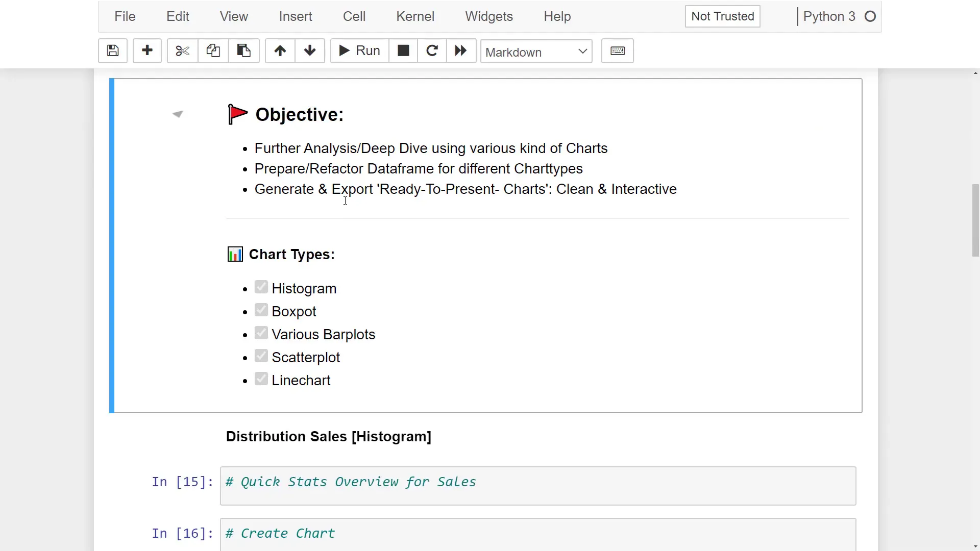Screen dimensions: 980x551
Task: Toggle the Histogram checkbox
Action: (x=261, y=287)
